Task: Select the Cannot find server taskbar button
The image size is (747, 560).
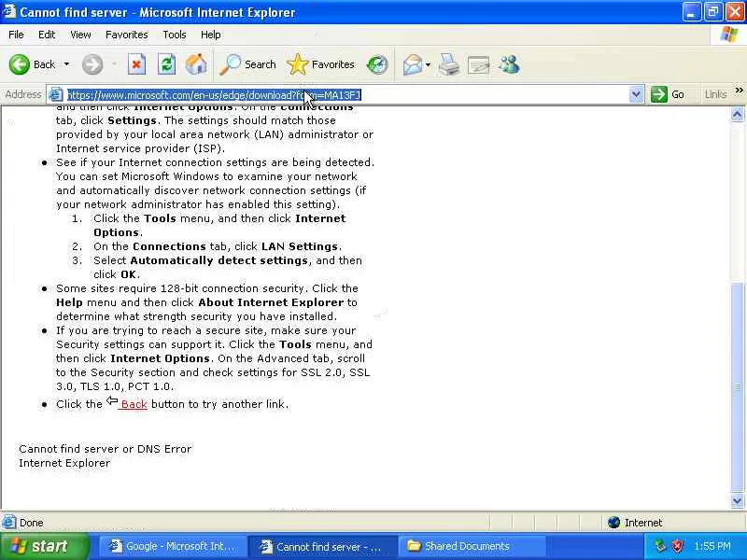Action: (x=324, y=547)
